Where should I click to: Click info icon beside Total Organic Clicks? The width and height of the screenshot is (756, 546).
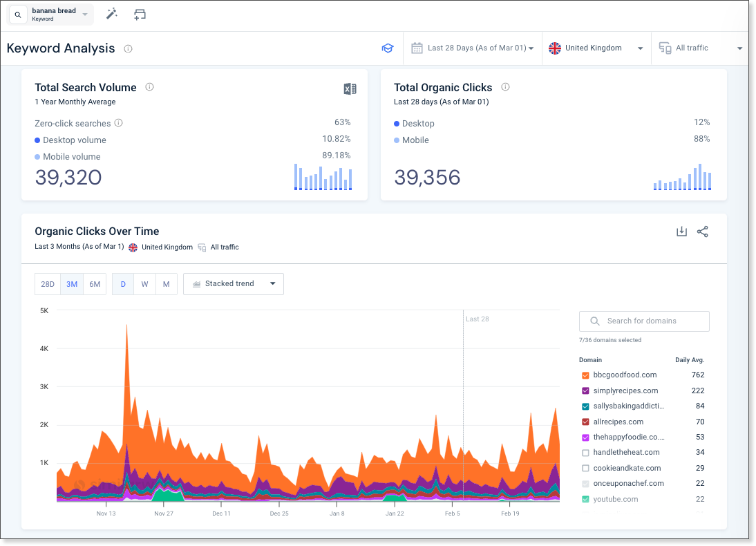(x=505, y=87)
